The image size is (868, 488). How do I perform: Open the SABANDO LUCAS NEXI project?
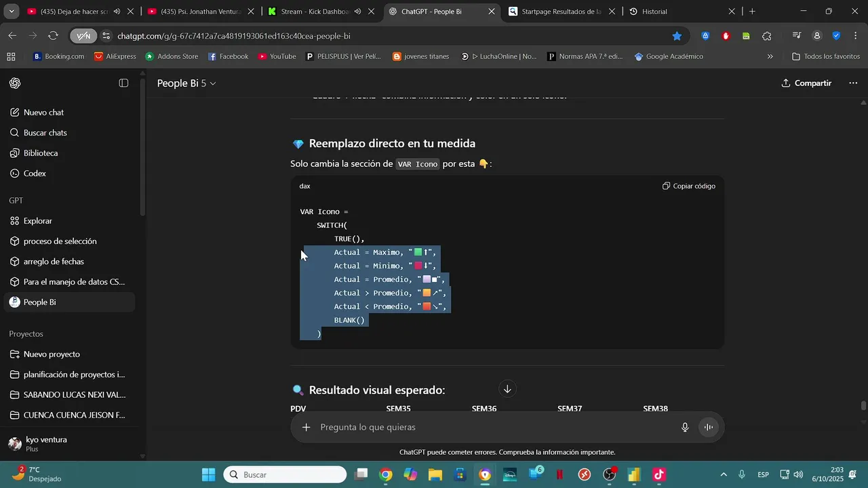tap(69, 395)
